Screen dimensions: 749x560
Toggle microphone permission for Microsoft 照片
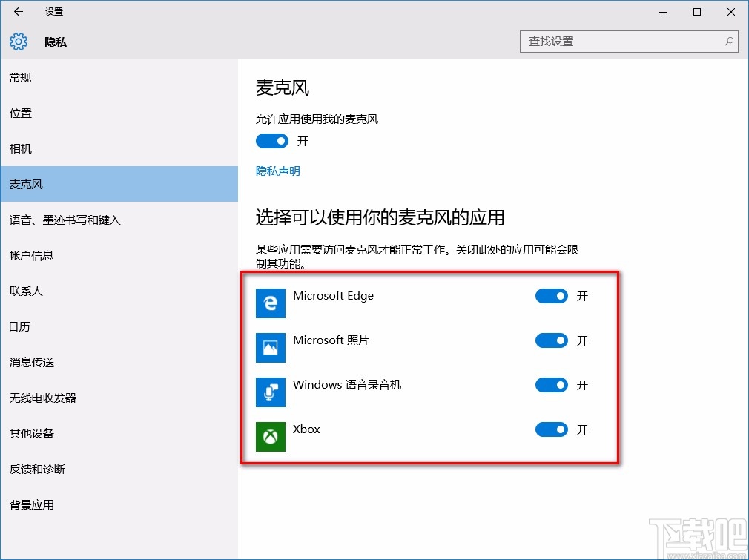[552, 340]
